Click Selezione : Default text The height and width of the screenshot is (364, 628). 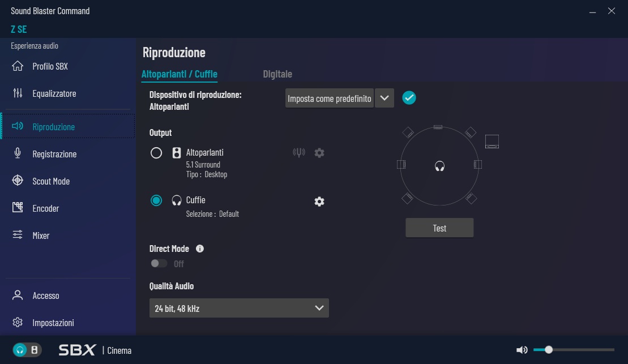coord(213,214)
